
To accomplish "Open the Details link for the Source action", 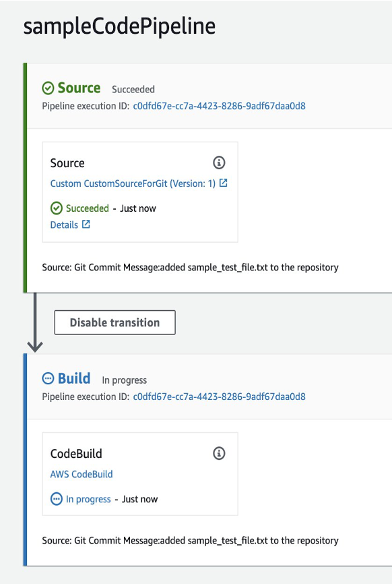I will (x=65, y=225).
